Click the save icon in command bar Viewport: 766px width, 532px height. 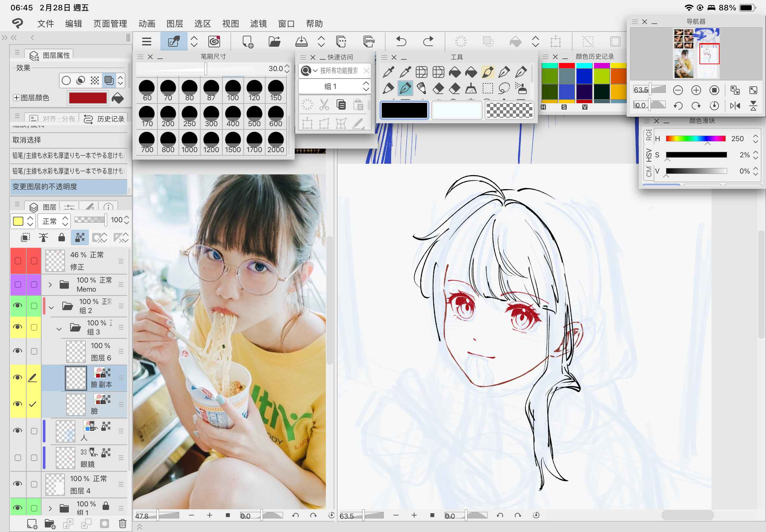[x=301, y=42]
